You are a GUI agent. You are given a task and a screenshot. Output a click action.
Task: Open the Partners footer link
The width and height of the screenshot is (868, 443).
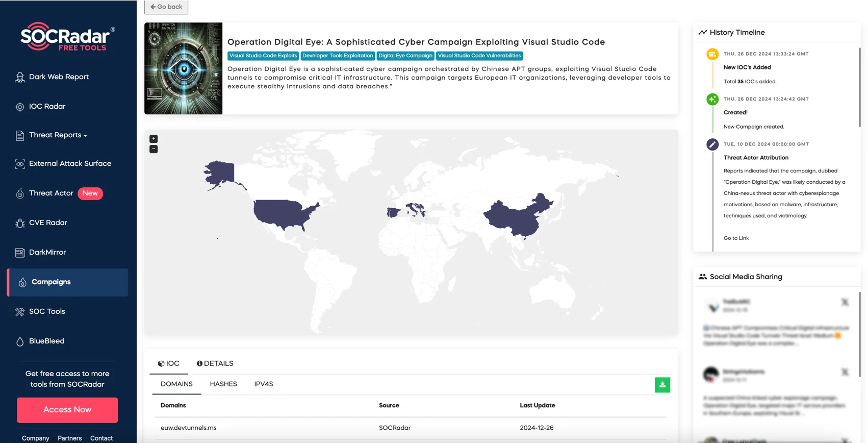point(70,438)
